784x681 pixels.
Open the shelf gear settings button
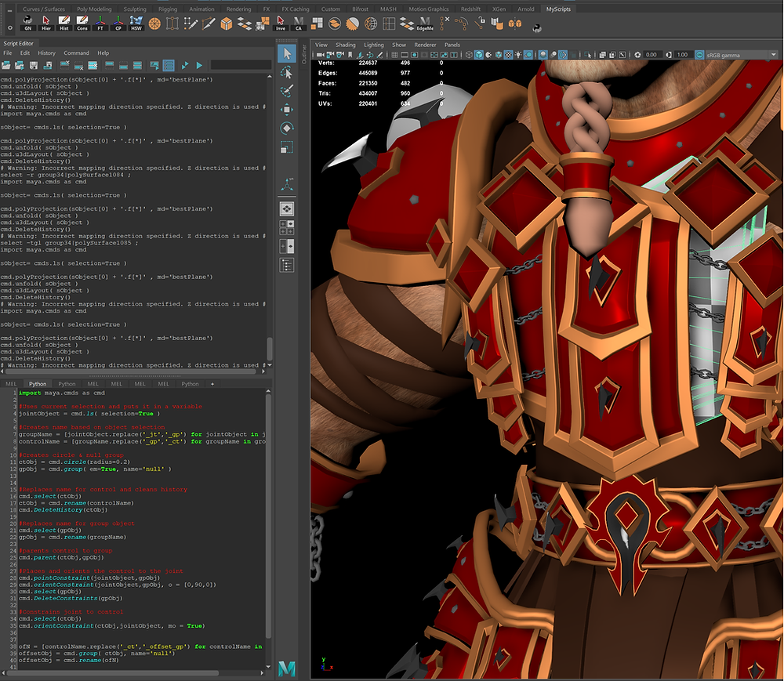click(9, 28)
